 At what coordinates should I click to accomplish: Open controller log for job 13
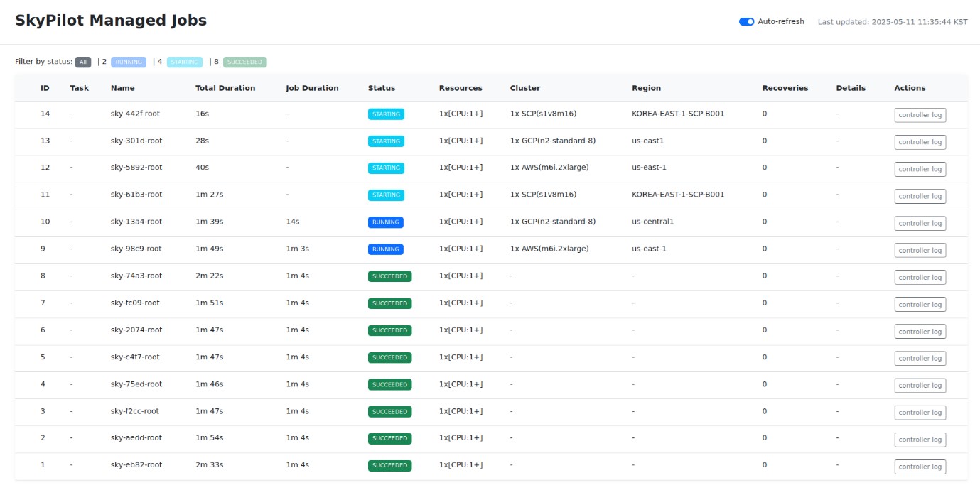(x=920, y=142)
